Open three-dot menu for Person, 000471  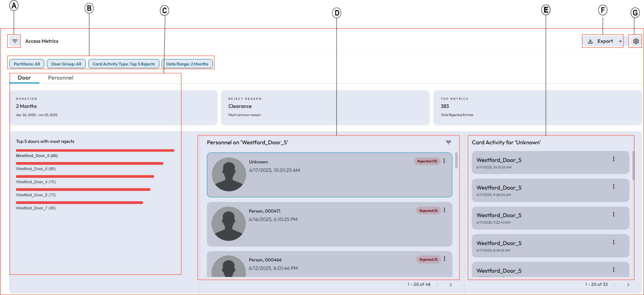(x=445, y=210)
